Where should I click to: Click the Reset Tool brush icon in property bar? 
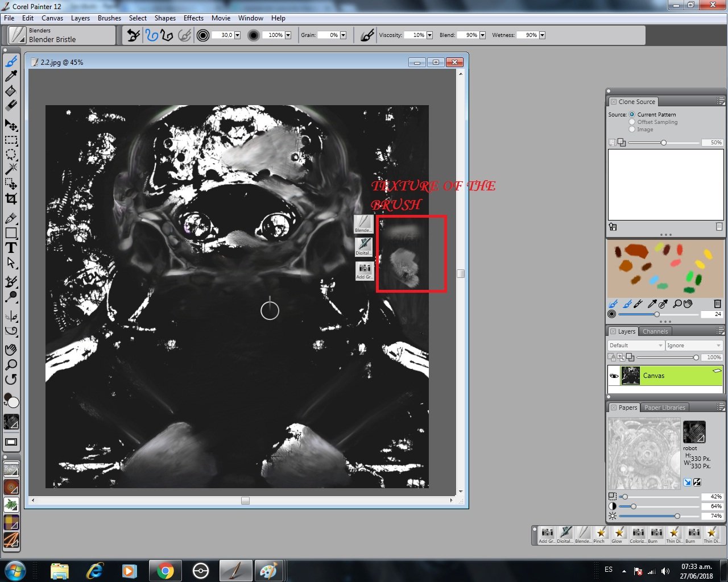(134, 35)
